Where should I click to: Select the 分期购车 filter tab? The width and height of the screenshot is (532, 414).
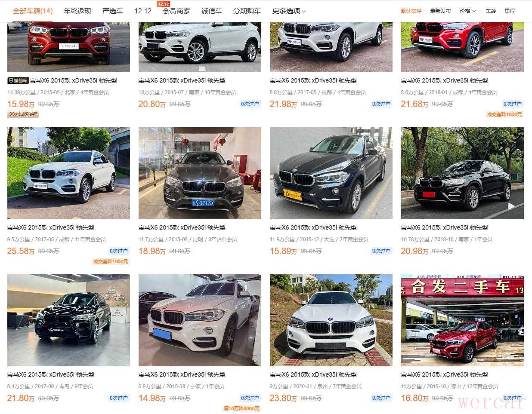click(x=247, y=11)
